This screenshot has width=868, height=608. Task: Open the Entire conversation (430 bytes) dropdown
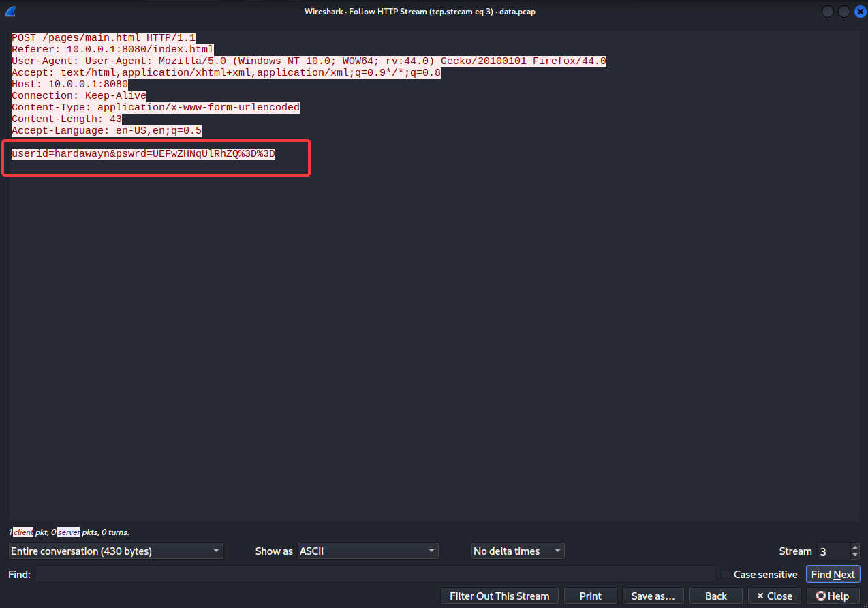coord(116,551)
